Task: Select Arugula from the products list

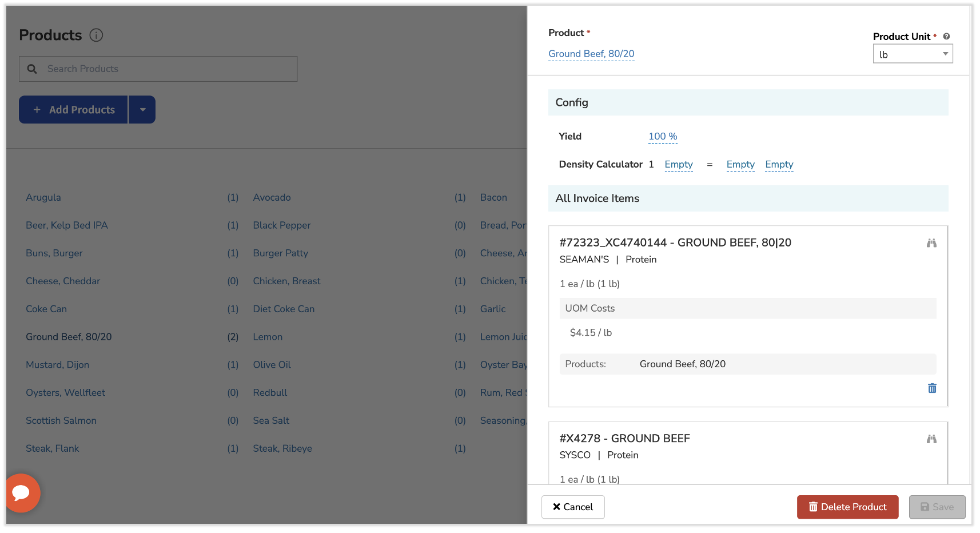Action: [x=43, y=197]
